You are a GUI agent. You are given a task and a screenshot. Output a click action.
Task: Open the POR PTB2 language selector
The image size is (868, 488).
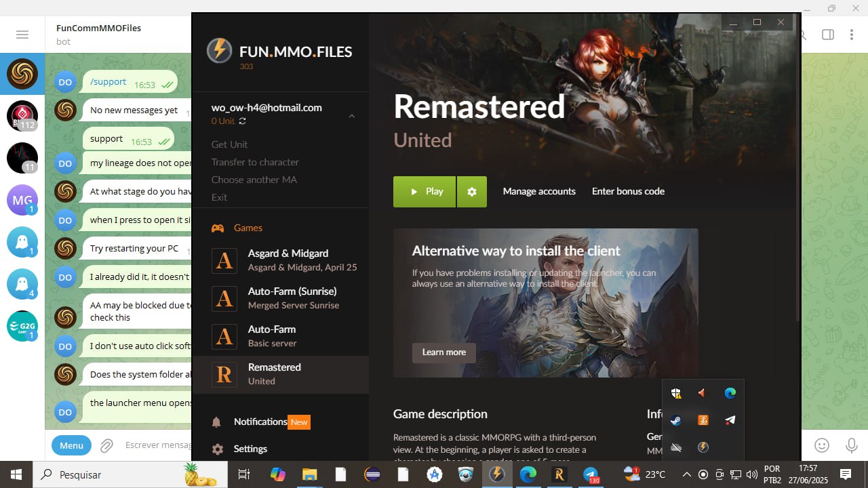pyautogui.click(x=772, y=474)
